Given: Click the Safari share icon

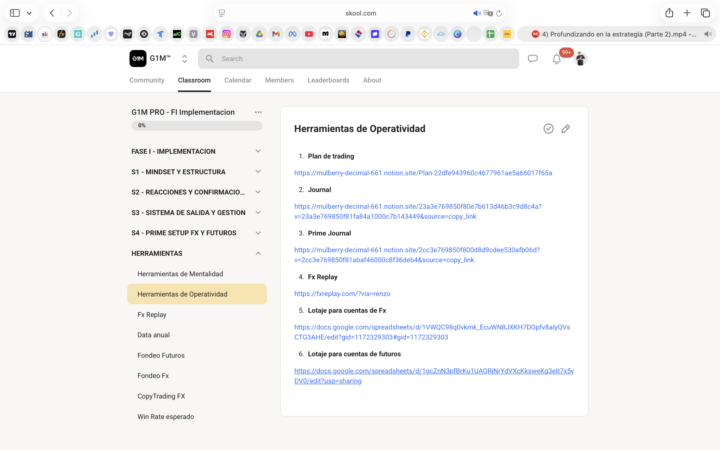Looking at the screenshot, I should tap(669, 13).
